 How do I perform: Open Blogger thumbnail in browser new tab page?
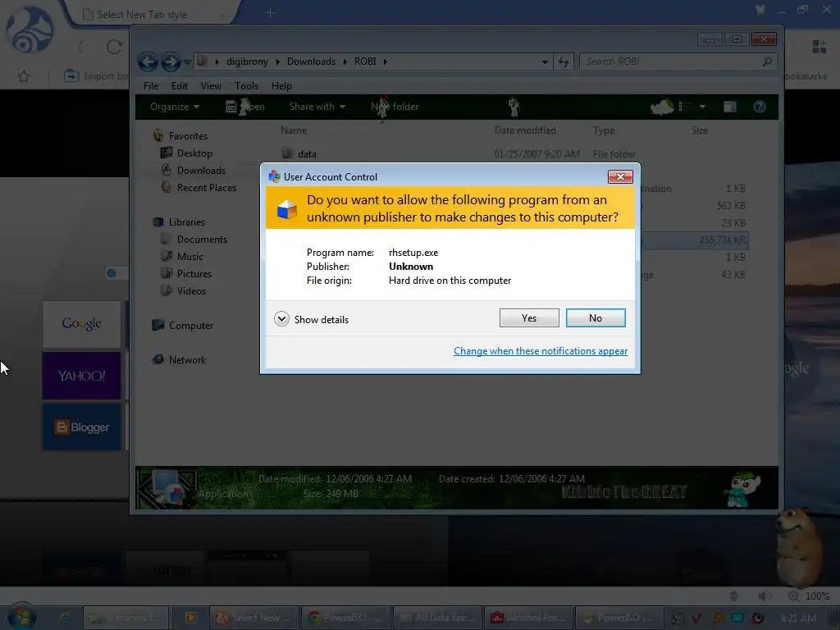pyautogui.click(x=81, y=427)
